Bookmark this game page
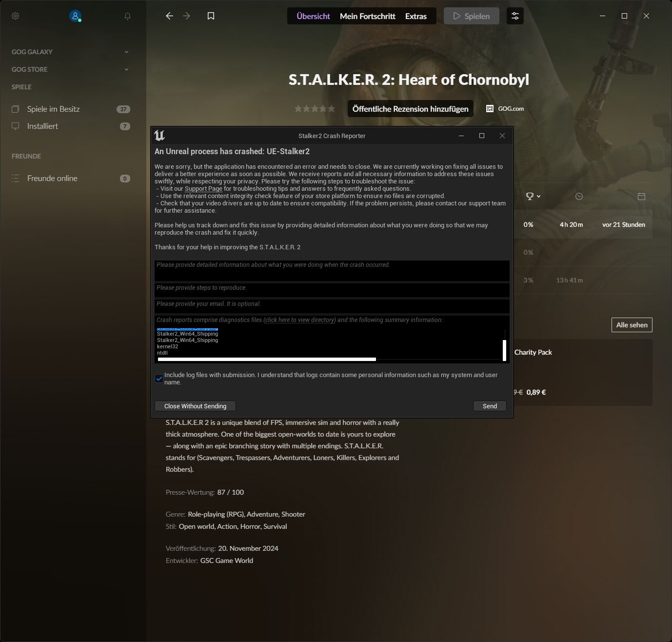672x642 pixels. 211,16
